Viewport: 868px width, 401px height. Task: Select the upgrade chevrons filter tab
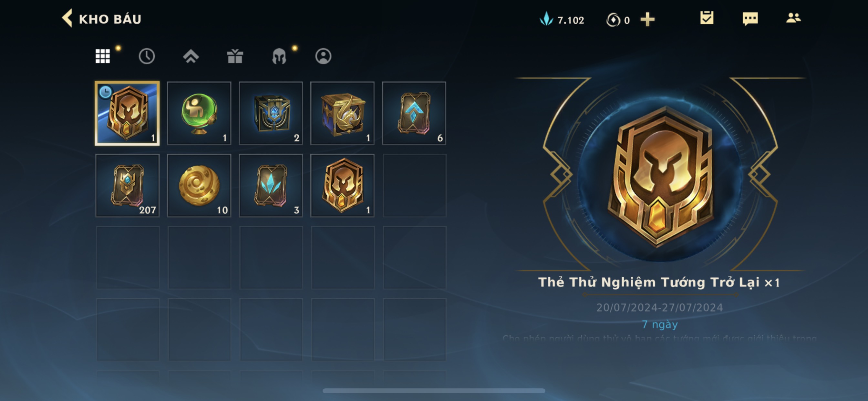pyautogui.click(x=191, y=56)
